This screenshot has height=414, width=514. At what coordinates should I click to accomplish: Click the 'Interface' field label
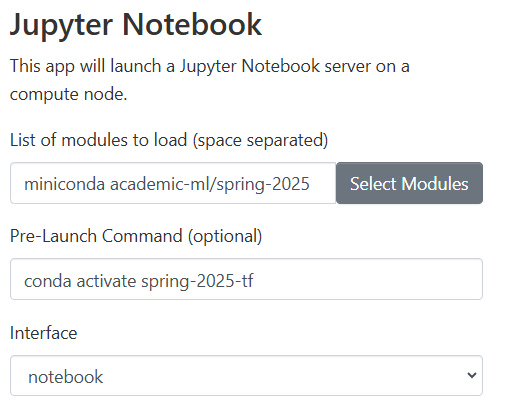click(43, 333)
